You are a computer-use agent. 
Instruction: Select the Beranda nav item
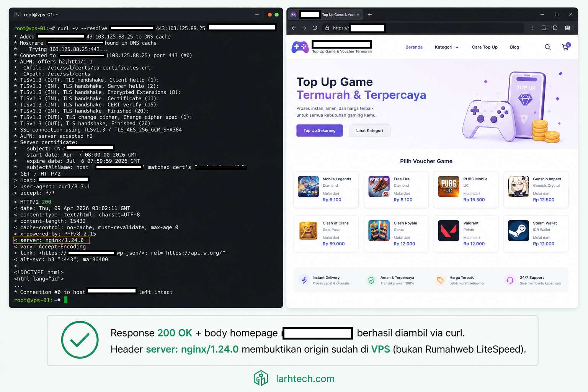[414, 47]
